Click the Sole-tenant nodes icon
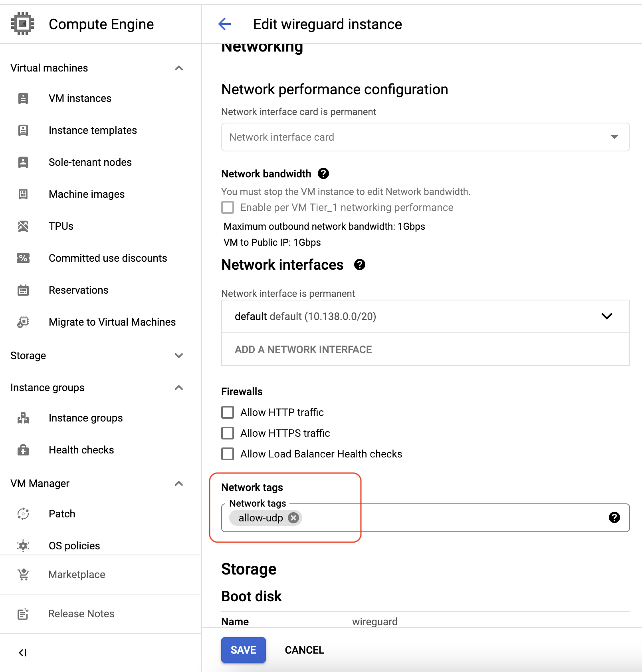This screenshot has width=642, height=672. 23,162
